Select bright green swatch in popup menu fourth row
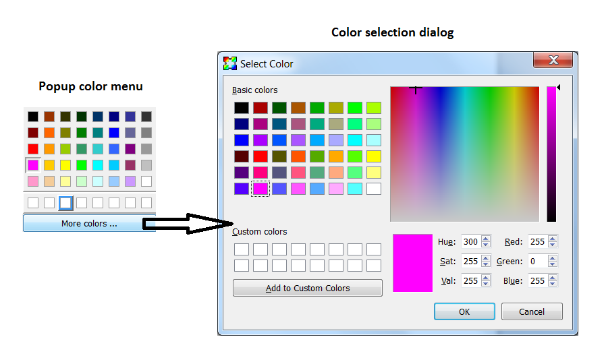Viewport: 606px width, 364px height. (x=82, y=165)
